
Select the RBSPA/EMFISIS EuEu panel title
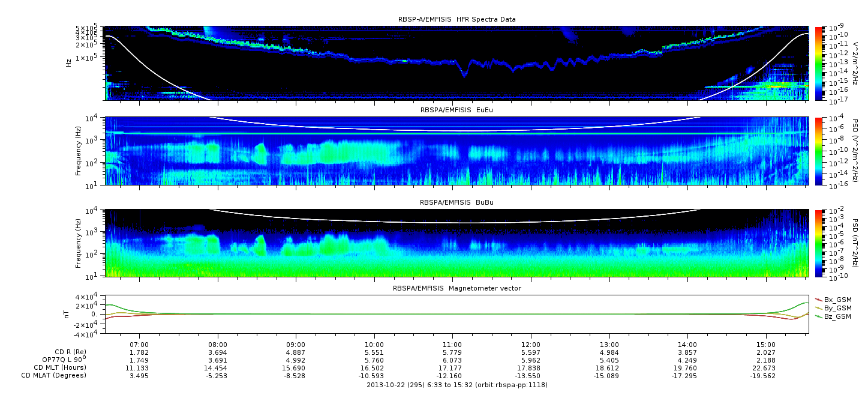456,110
